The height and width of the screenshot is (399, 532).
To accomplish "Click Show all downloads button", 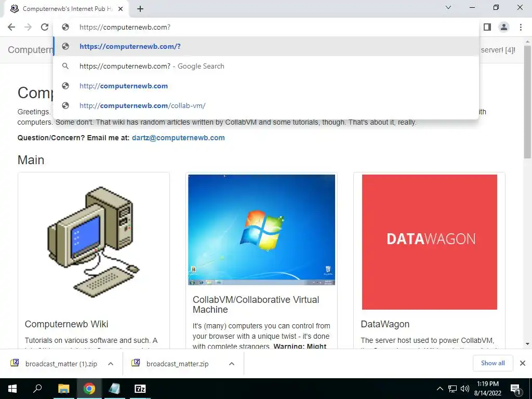I will pos(493,363).
